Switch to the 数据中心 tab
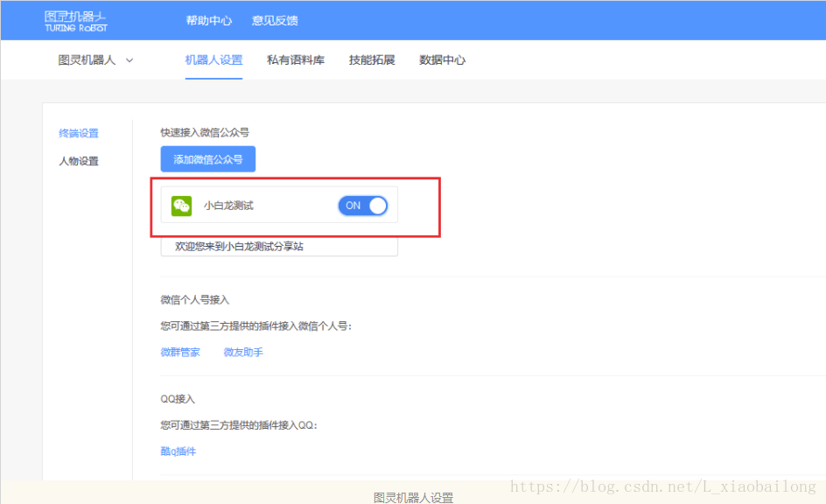Viewport: 826px width, 504px height. pos(442,60)
